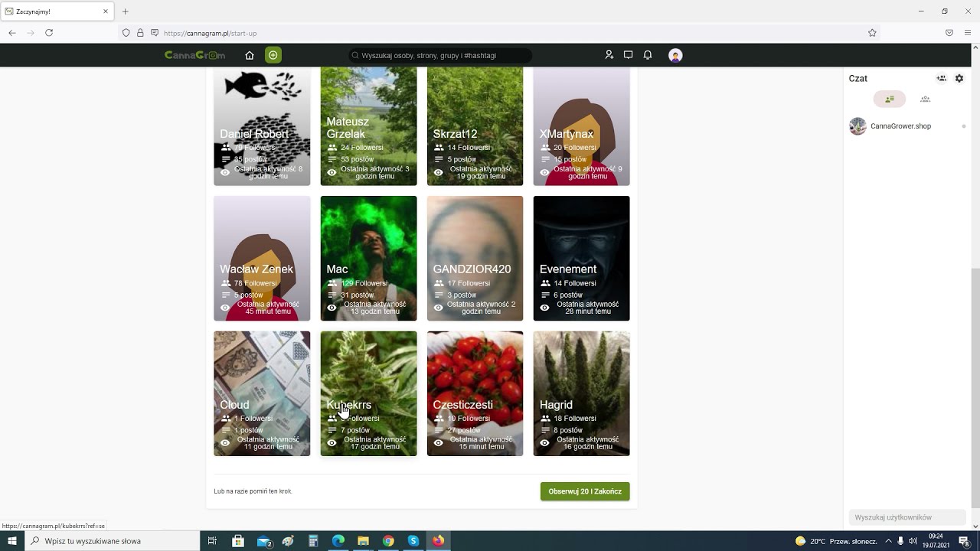The image size is (980, 551).
Task: Open Skype from taskbar
Action: click(413, 541)
